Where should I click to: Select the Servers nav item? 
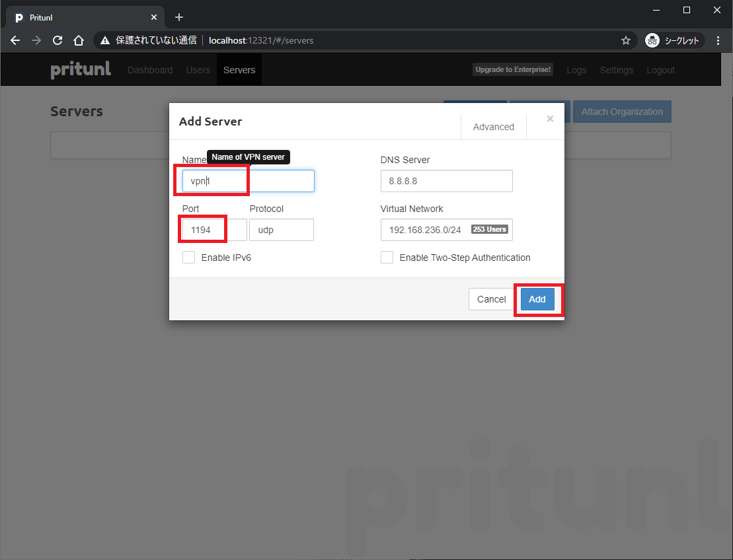(x=239, y=70)
